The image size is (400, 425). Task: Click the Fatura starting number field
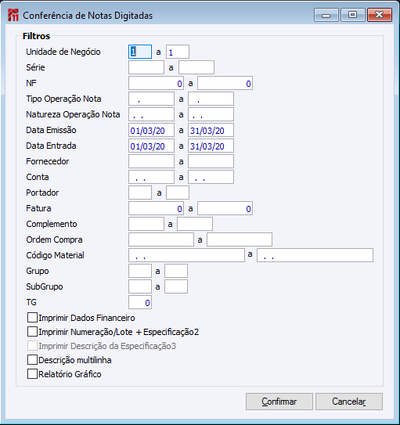(156, 208)
